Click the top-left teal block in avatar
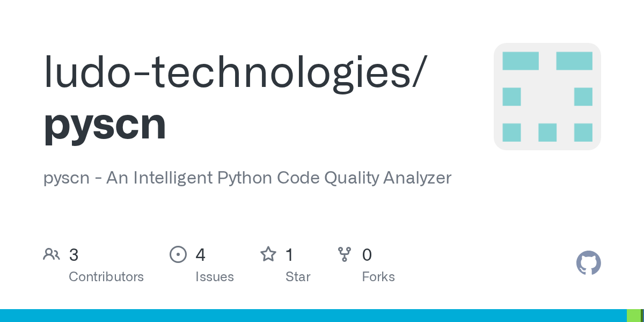The image size is (644, 322). [521, 61]
